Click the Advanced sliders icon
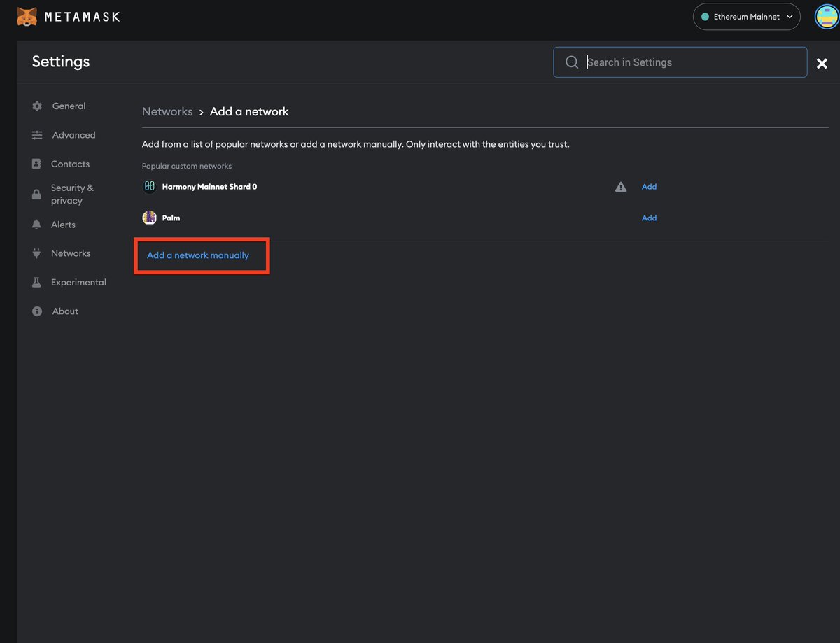The height and width of the screenshot is (643, 840). point(37,134)
